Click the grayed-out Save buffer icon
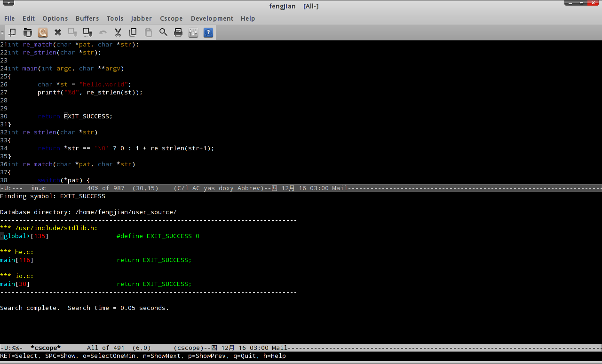This screenshot has width=602, height=364. 73,32
